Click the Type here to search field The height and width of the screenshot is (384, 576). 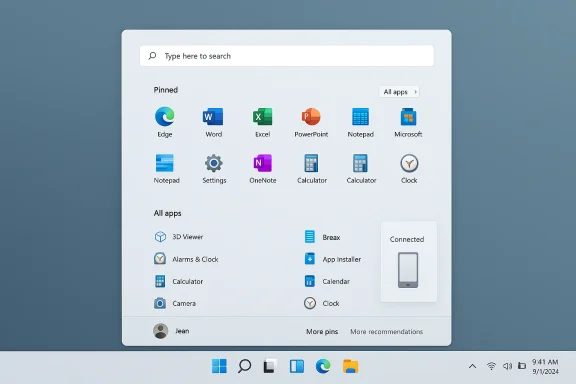pyautogui.click(x=287, y=56)
